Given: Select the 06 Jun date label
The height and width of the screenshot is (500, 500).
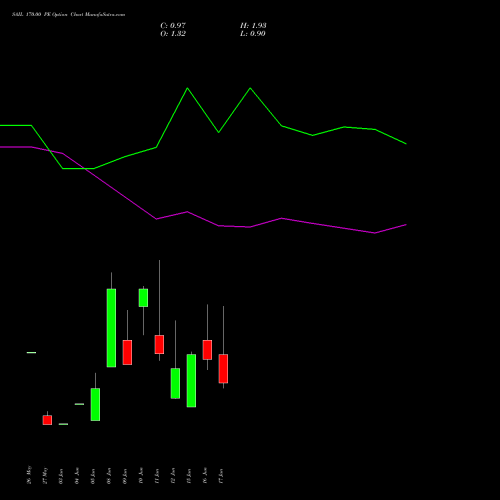Looking at the screenshot, I should point(109,476).
